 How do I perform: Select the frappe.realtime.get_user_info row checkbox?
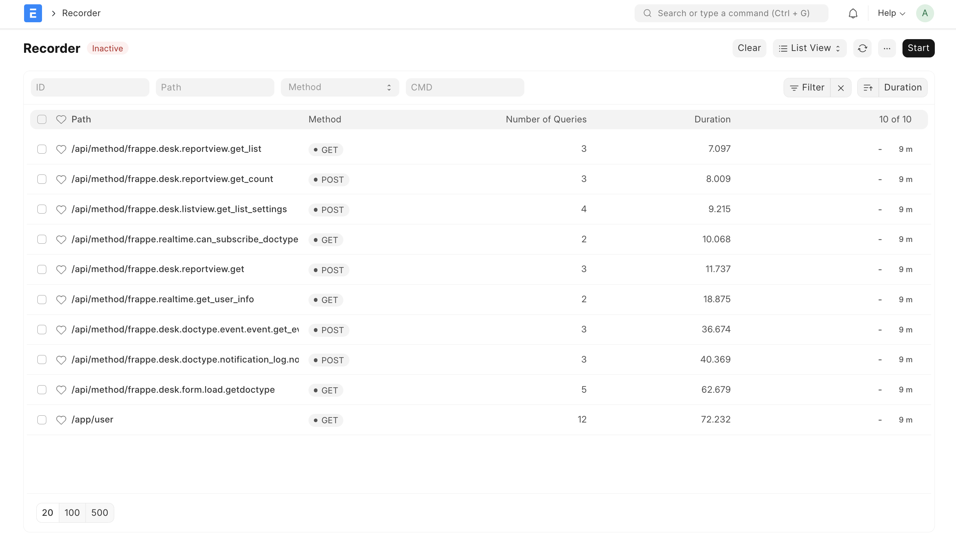point(42,299)
